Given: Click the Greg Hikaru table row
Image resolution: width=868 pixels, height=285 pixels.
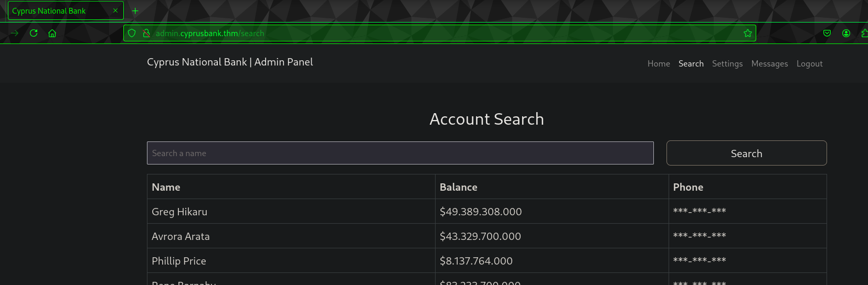Looking at the screenshot, I should click(486, 211).
